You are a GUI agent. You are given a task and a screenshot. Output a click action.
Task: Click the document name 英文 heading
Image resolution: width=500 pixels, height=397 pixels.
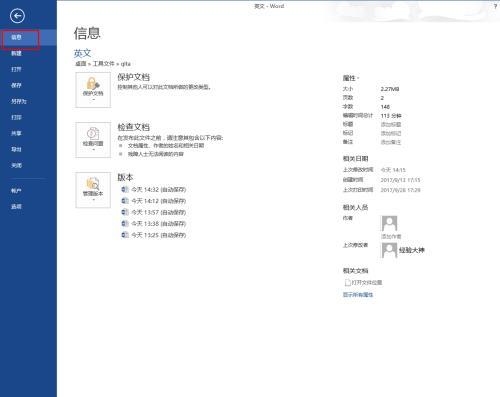tap(82, 53)
